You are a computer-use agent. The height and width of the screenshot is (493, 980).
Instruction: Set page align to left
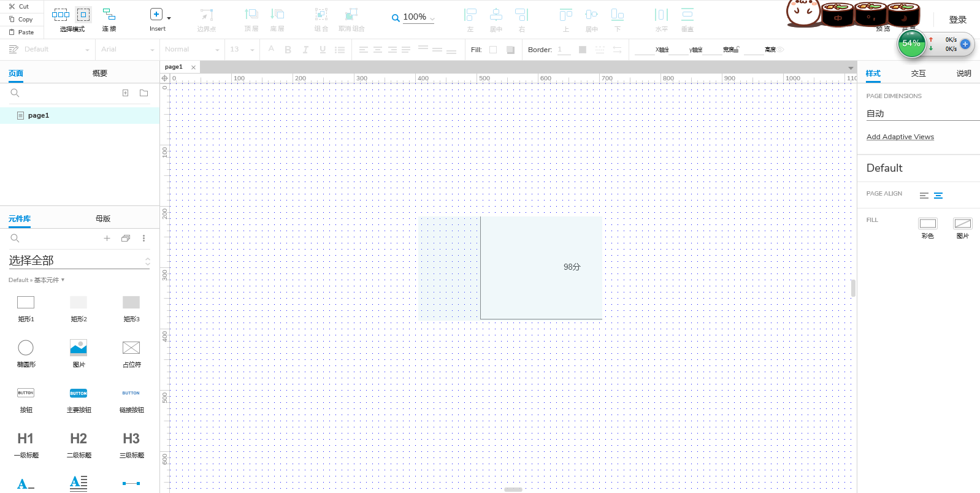[924, 196]
